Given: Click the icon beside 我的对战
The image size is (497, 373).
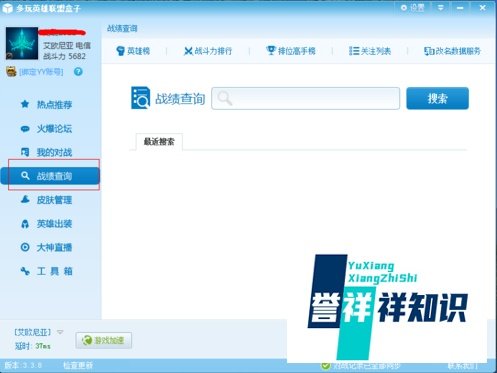Looking at the screenshot, I should 25,152.
